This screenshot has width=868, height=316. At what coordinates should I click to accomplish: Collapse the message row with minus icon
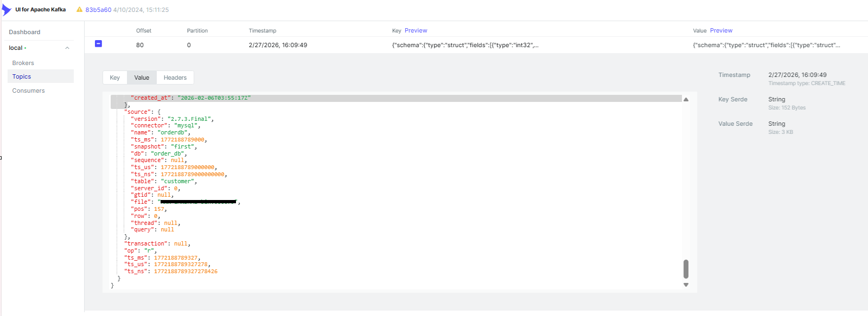[98, 44]
